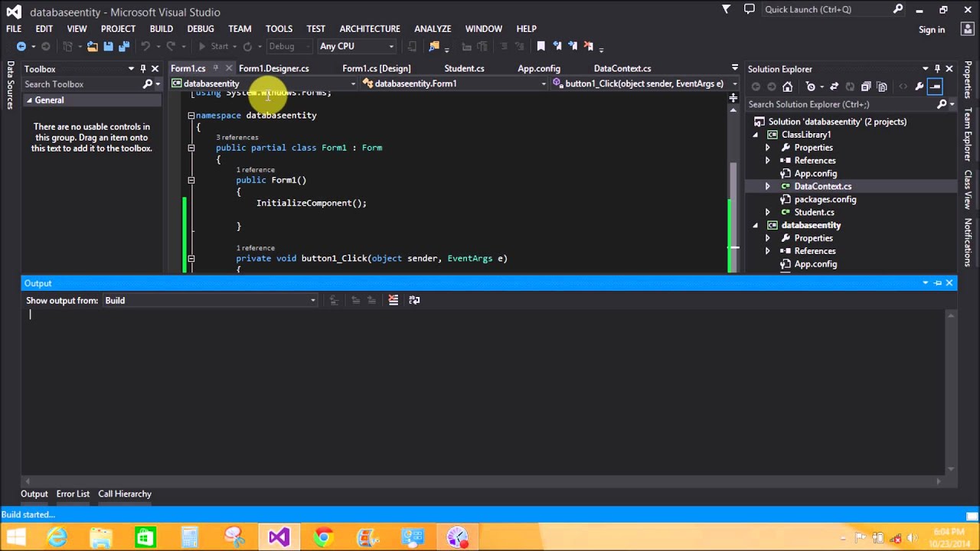Viewport: 980px width, 551px height.
Task: Clear all bookmarks icon in toolbar
Action: (x=588, y=47)
